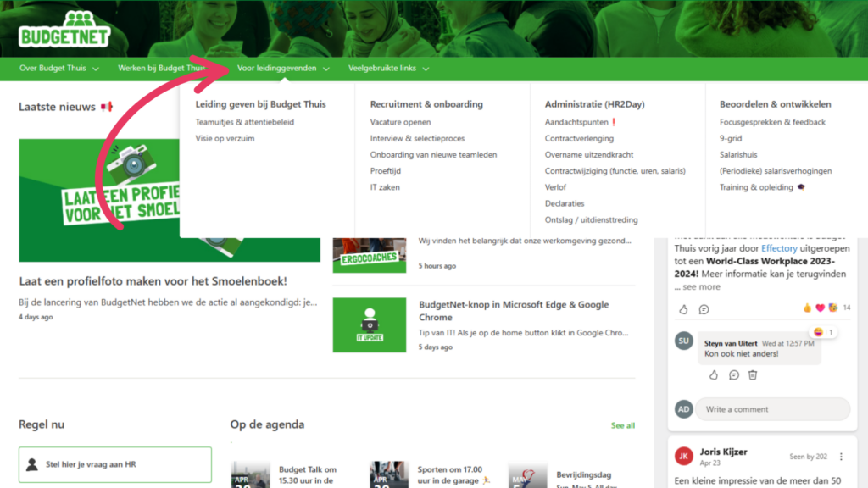Open the Ergocoaches news thumbnail
This screenshot has height=488, width=868.
click(370, 255)
